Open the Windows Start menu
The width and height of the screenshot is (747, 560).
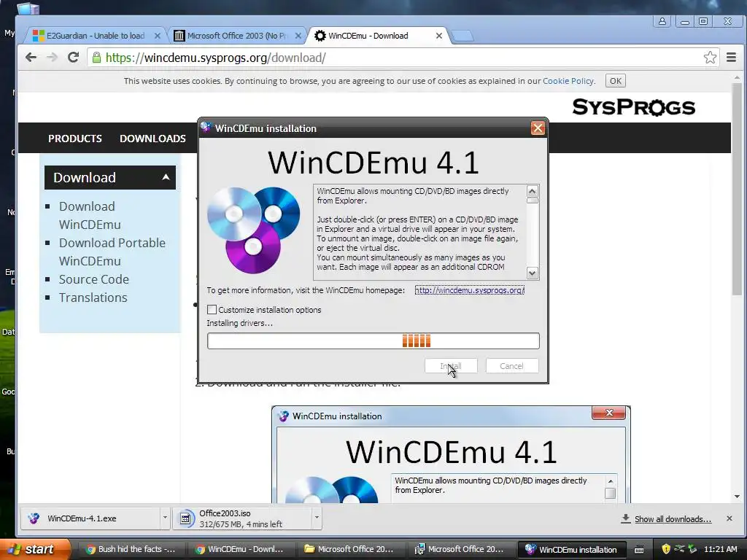click(36, 549)
